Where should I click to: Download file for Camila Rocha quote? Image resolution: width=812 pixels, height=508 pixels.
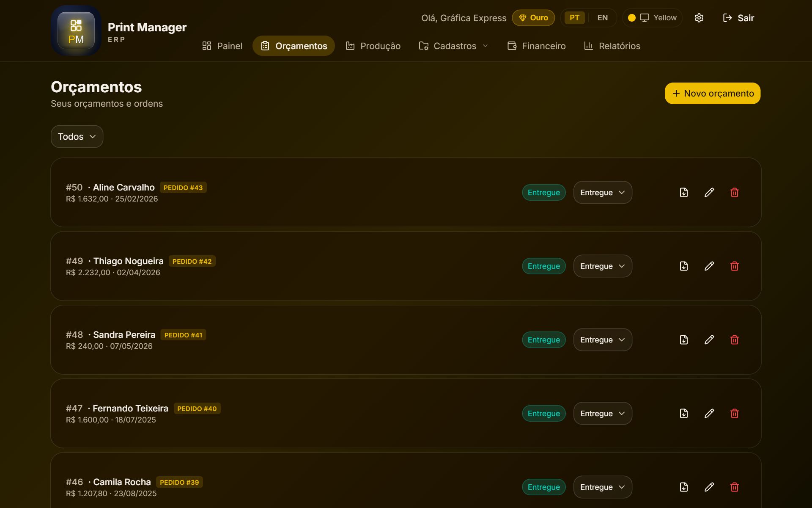tap(684, 487)
